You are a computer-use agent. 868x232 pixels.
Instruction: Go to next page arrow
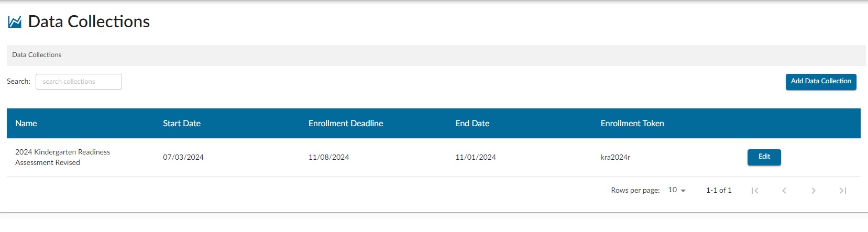[x=814, y=191]
